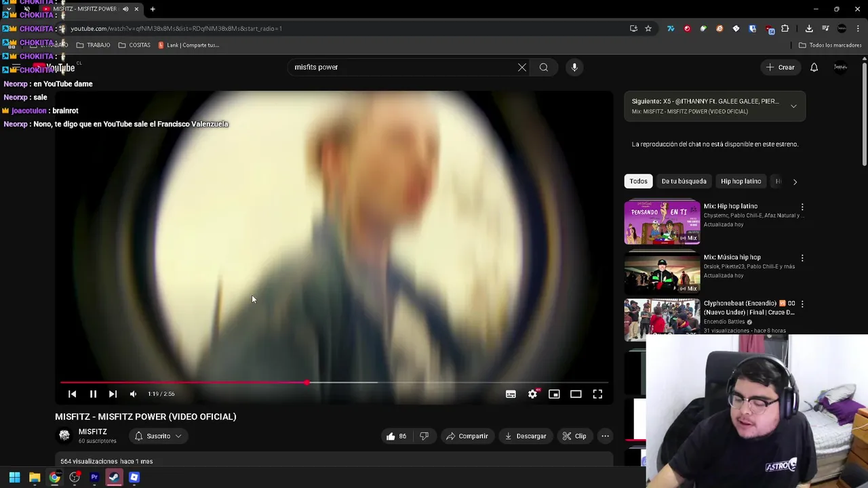
Task: Switch to miniplayer mode
Action: pos(554,394)
